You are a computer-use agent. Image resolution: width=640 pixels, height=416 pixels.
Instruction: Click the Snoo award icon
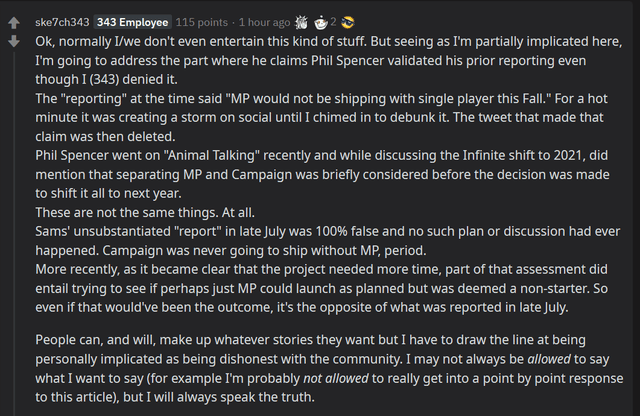(x=320, y=22)
